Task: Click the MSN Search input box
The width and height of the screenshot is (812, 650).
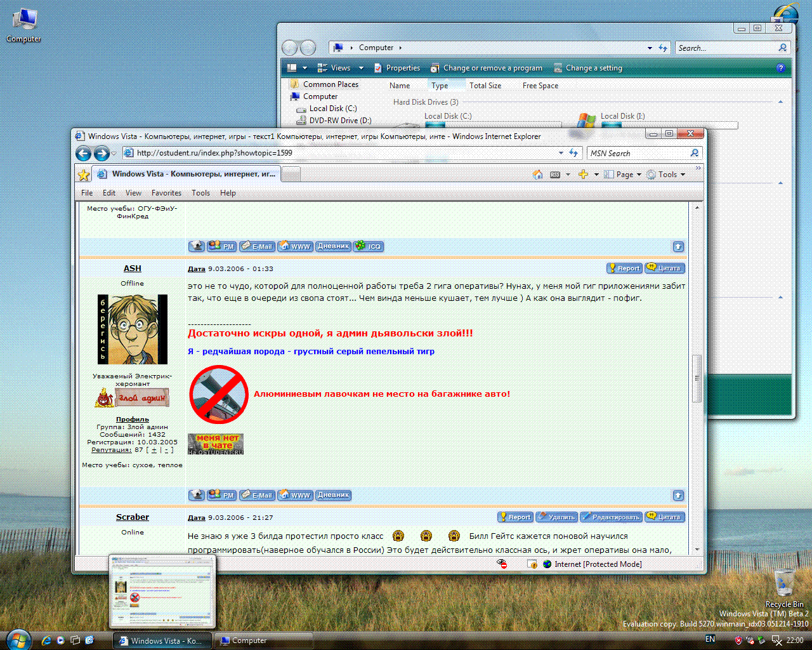Action: click(638, 153)
